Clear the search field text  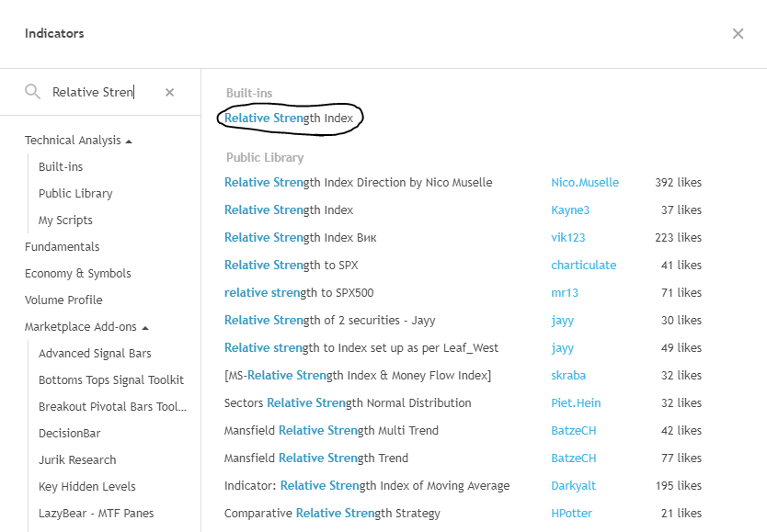169,92
